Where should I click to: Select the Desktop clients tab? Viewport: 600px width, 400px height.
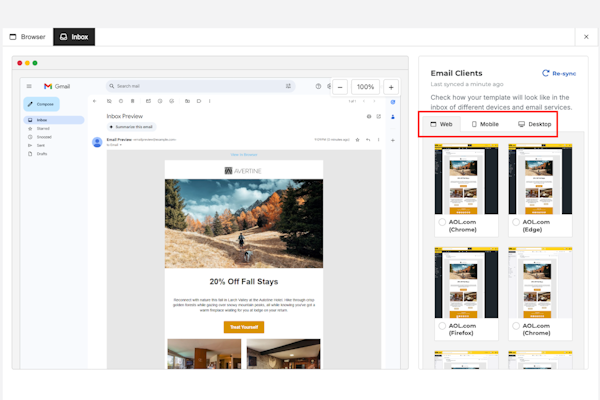click(535, 124)
